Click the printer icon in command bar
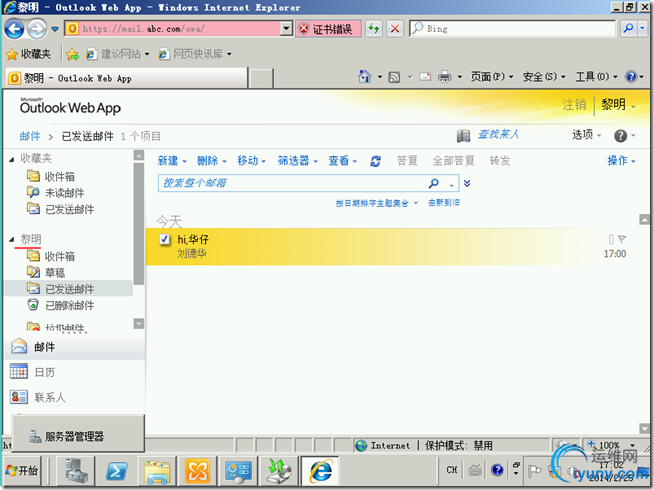This screenshot has width=654, height=490. 445,77
